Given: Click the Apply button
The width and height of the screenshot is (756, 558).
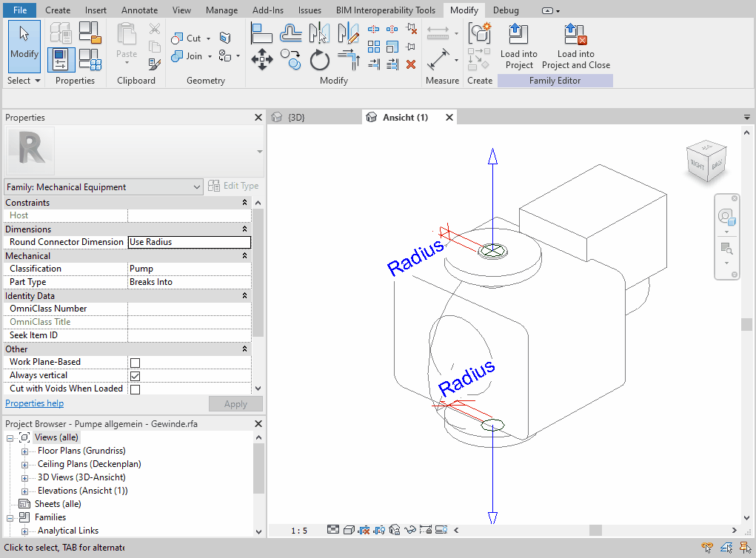Looking at the screenshot, I should tap(235, 404).
